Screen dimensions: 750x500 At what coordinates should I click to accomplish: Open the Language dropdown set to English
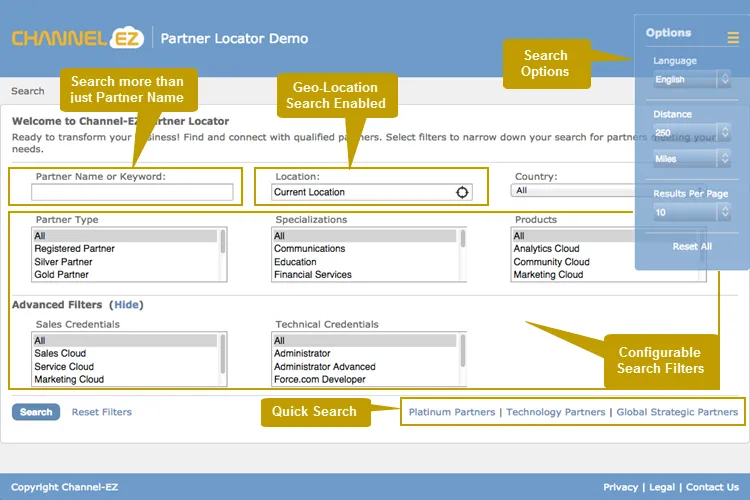point(692,79)
